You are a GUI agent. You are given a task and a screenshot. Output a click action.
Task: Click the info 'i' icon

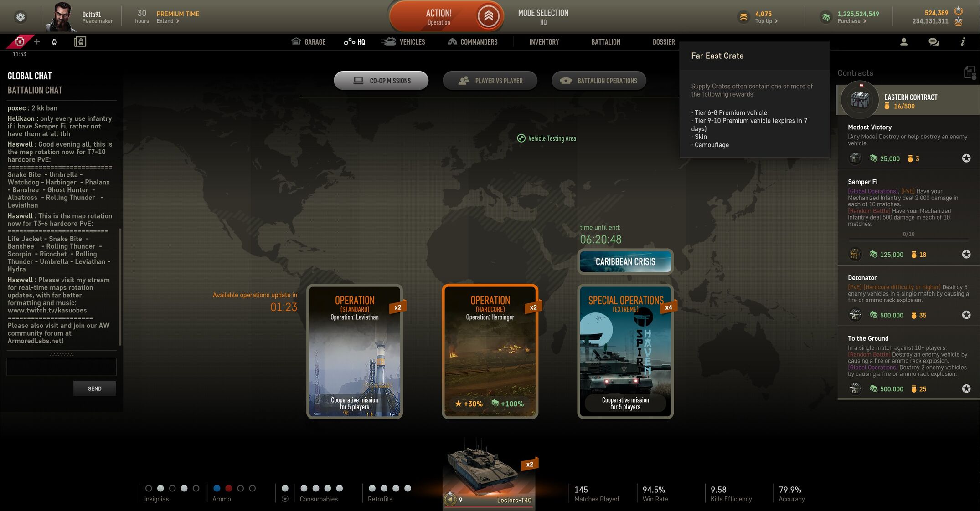pyautogui.click(x=962, y=42)
